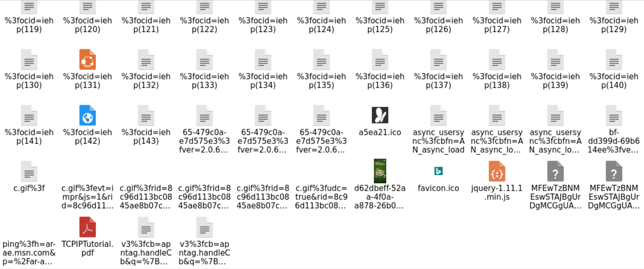Select the jquery-1.11.1.min.js file icon

pos(497,171)
